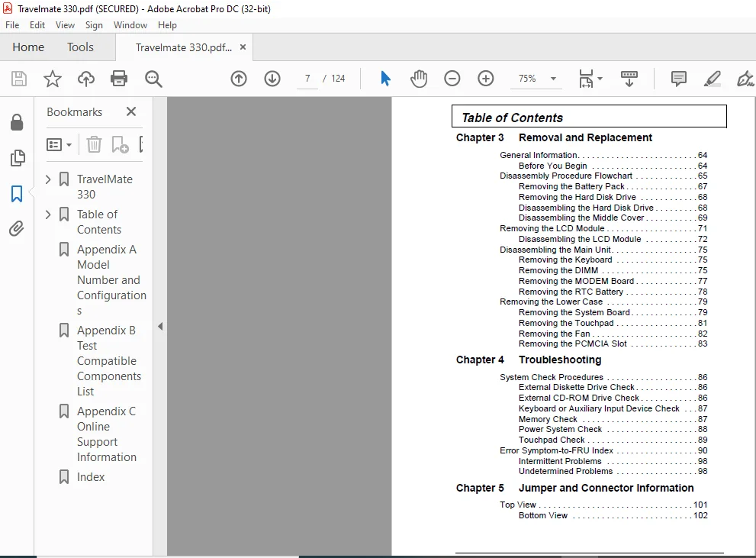Click the Save file icon
The height and width of the screenshot is (558, 756).
click(19, 79)
